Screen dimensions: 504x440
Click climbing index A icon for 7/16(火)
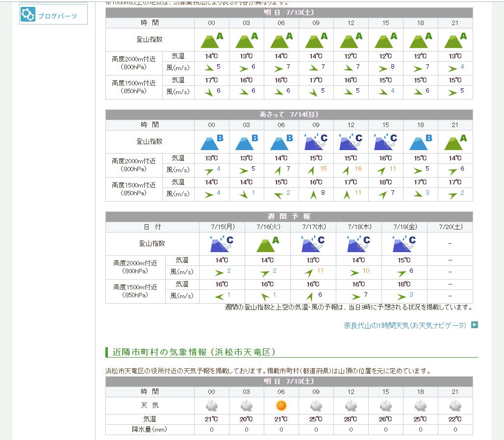point(268,243)
